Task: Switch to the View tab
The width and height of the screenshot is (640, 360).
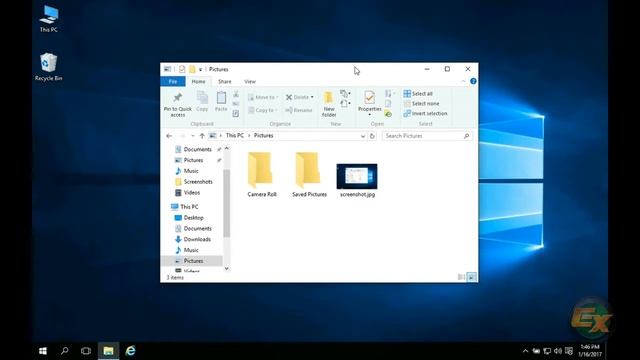Action: tap(250, 82)
